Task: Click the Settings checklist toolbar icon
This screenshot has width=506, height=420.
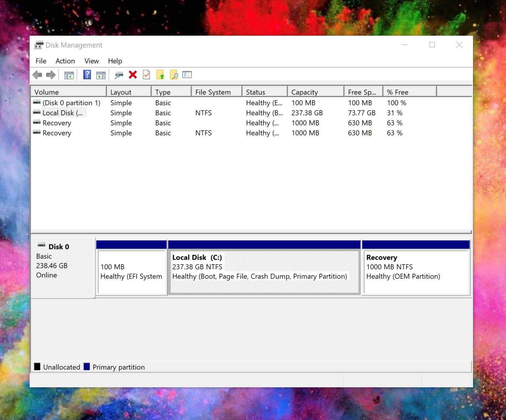Action: click(x=187, y=75)
